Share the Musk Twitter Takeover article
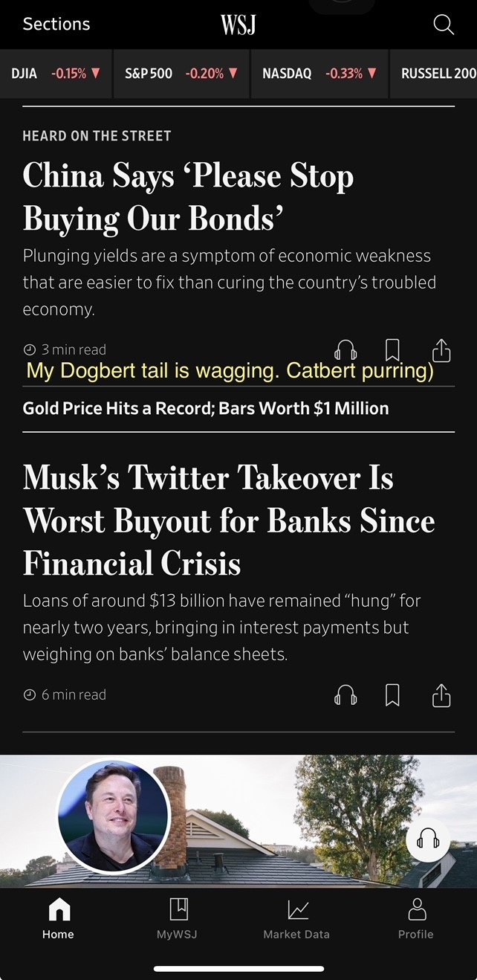This screenshot has height=980, width=477. point(441,695)
